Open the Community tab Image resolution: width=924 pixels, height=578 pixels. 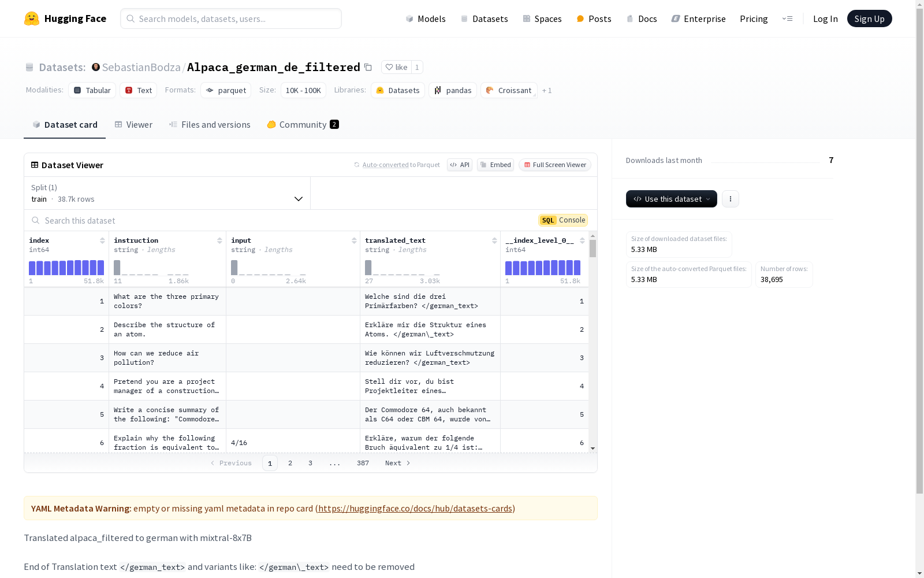click(x=303, y=125)
